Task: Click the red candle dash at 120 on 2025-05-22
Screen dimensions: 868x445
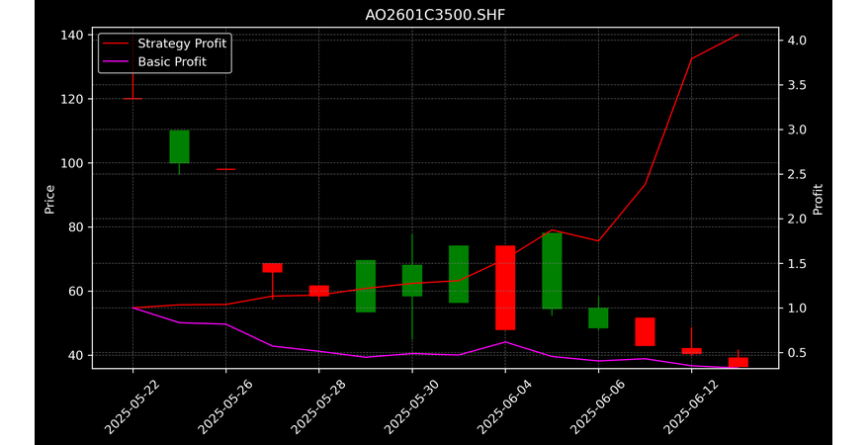Action: pyautogui.click(x=132, y=99)
